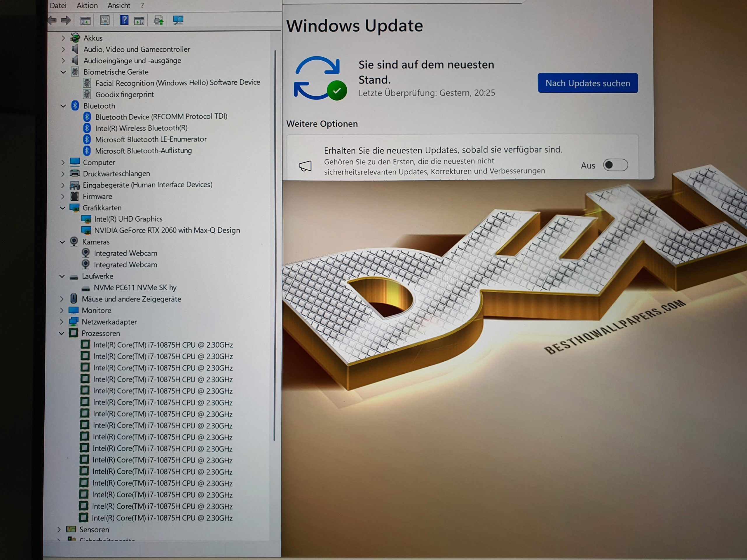Select the Goodix fingerprint device

(x=124, y=94)
